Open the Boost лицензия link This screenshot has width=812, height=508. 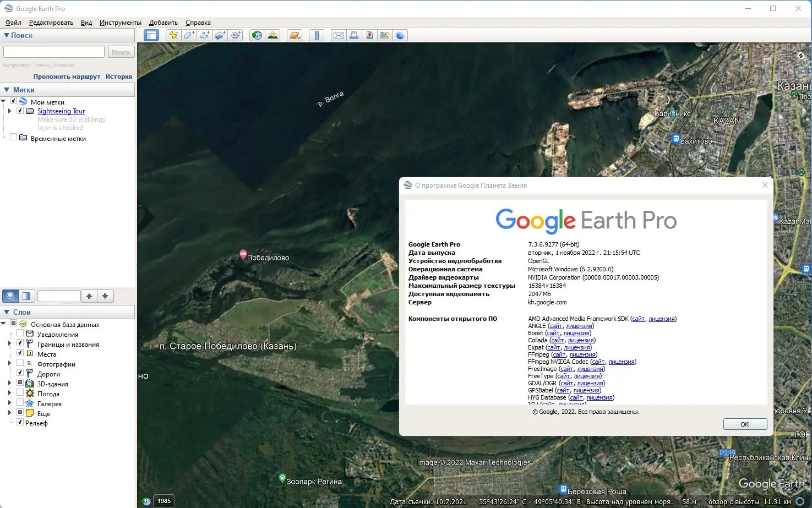click(576, 333)
